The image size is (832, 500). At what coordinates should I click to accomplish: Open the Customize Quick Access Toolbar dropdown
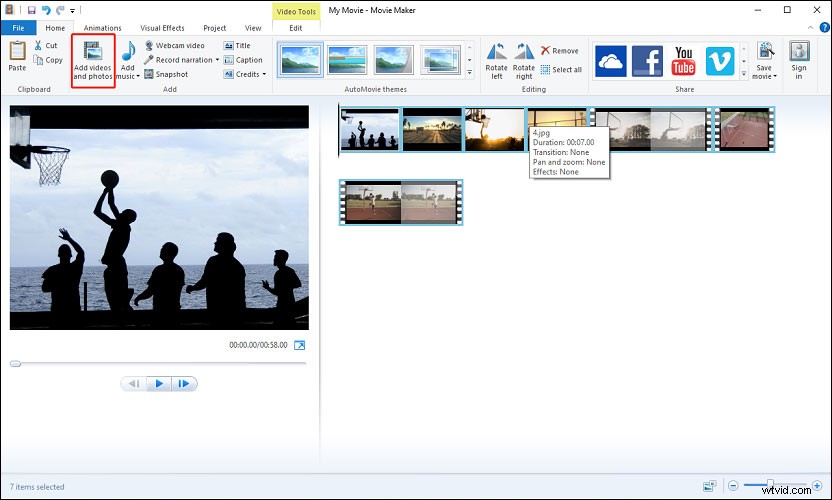72,11
